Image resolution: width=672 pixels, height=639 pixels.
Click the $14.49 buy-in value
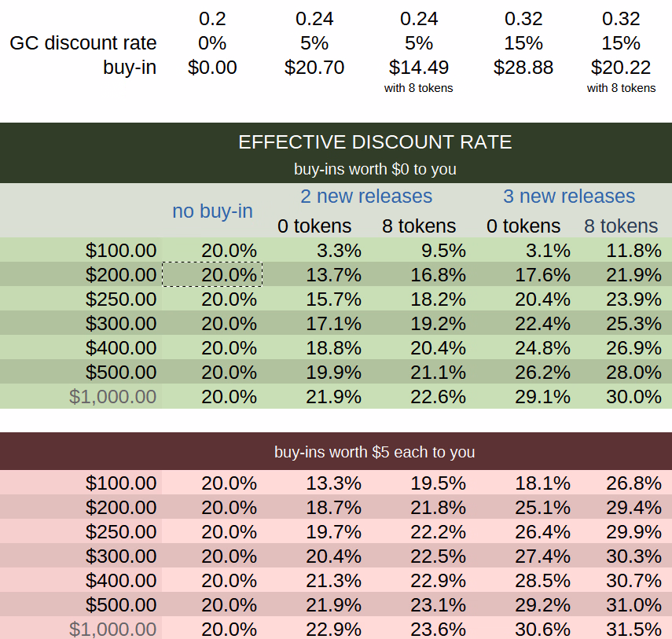click(418, 68)
